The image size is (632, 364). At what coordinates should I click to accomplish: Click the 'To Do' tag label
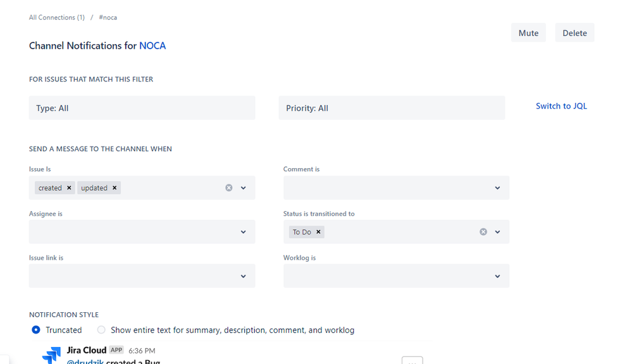(302, 232)
